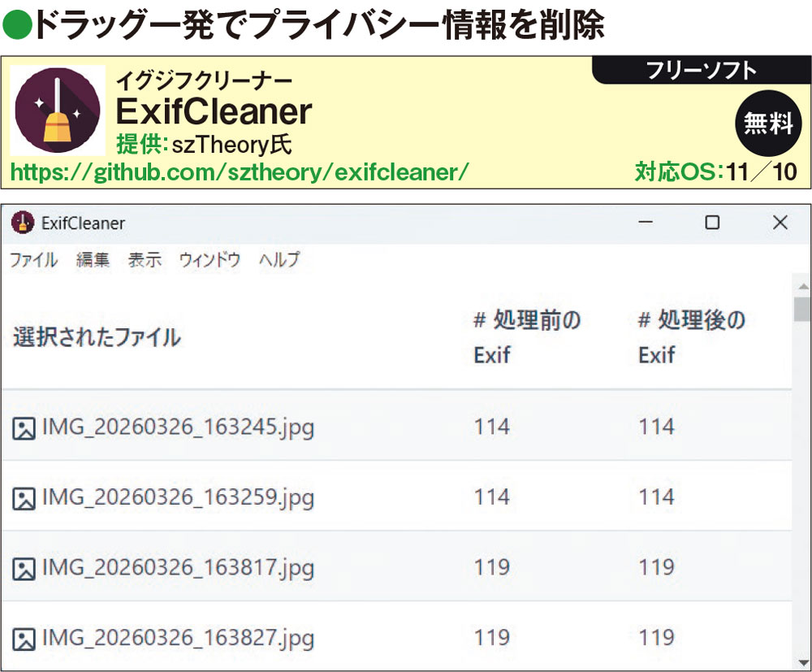Maximize the ExifCleaner window

coord(713,223)
